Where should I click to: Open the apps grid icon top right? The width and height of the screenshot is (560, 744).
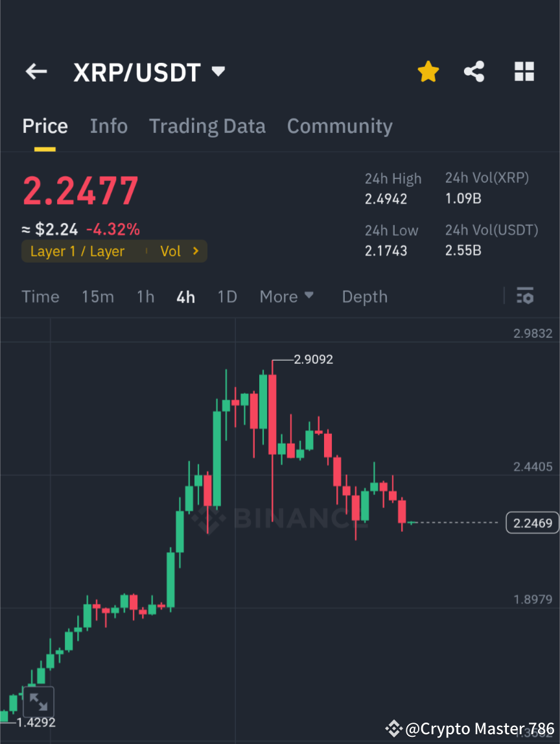click(x=524, y=71)
